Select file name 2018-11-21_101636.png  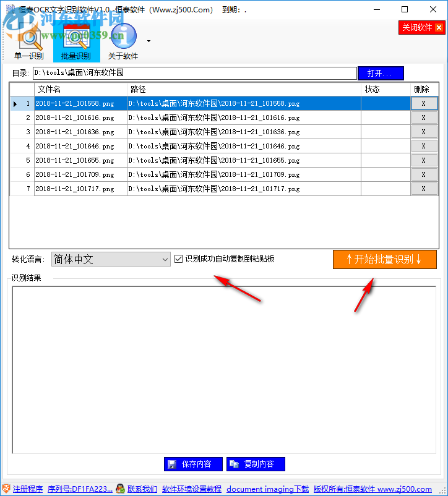[x=80, y=132]
